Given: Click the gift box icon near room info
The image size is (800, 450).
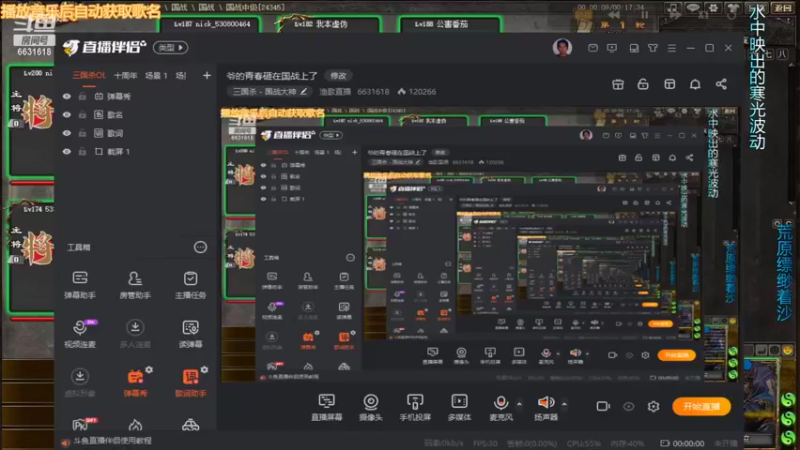Looking at the screenshot, I should [618, 84].
